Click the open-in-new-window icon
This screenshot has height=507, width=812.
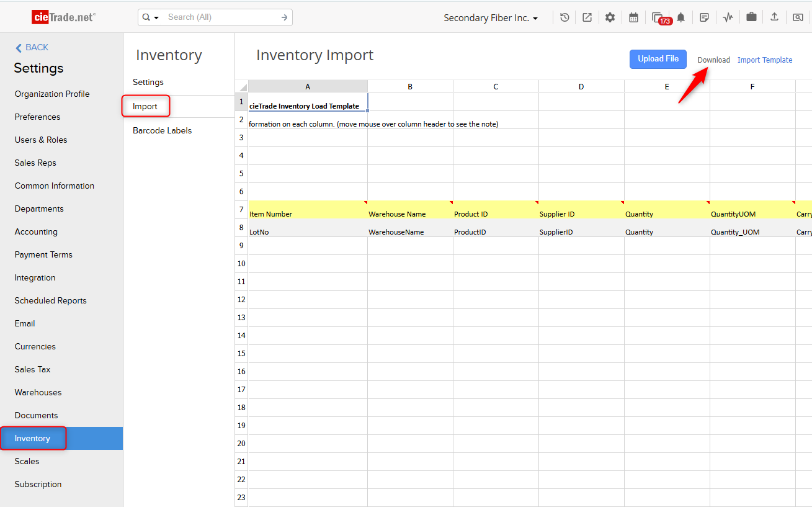click(x=587, y=17)
